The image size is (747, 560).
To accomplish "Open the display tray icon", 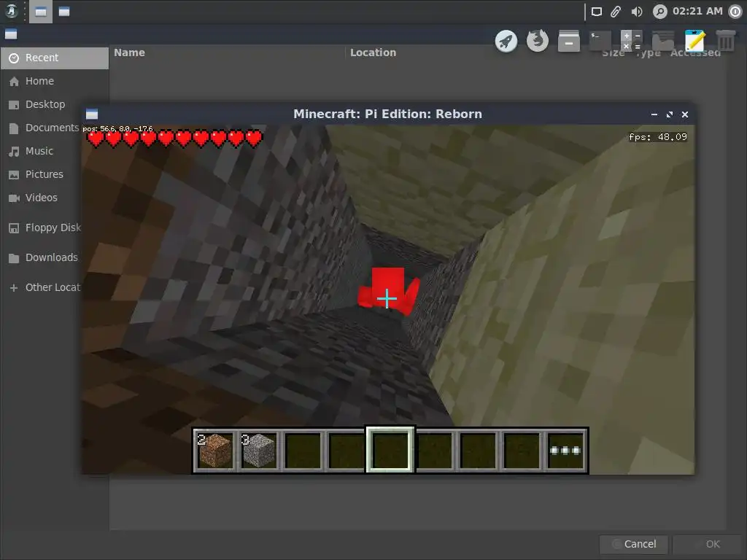I will point(597,12).
